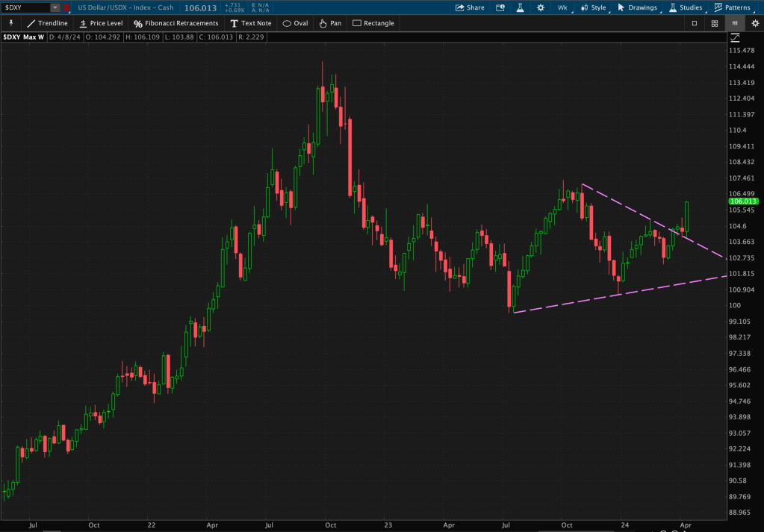Choose the Price Level tool
This screenshot has width=764, height=532.
point(101,23)
